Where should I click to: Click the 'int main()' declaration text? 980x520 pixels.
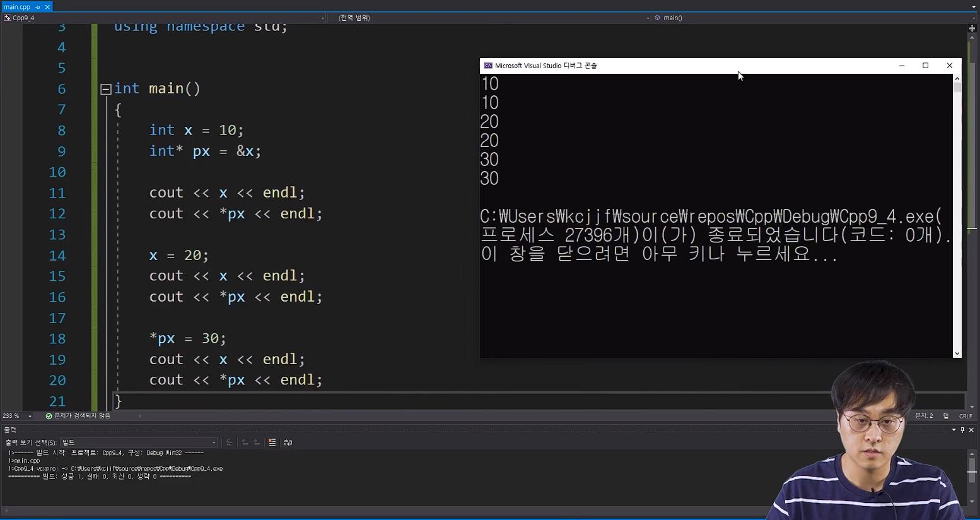157,88
